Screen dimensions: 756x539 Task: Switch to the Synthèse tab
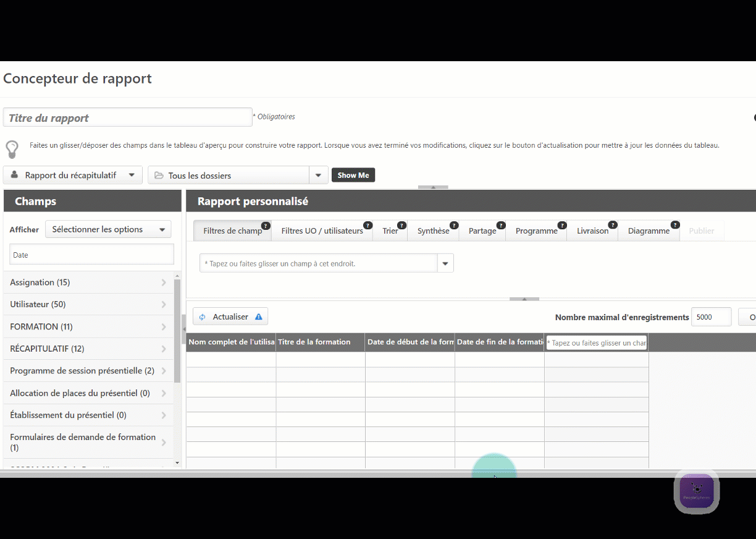click(x=433, y=231)
